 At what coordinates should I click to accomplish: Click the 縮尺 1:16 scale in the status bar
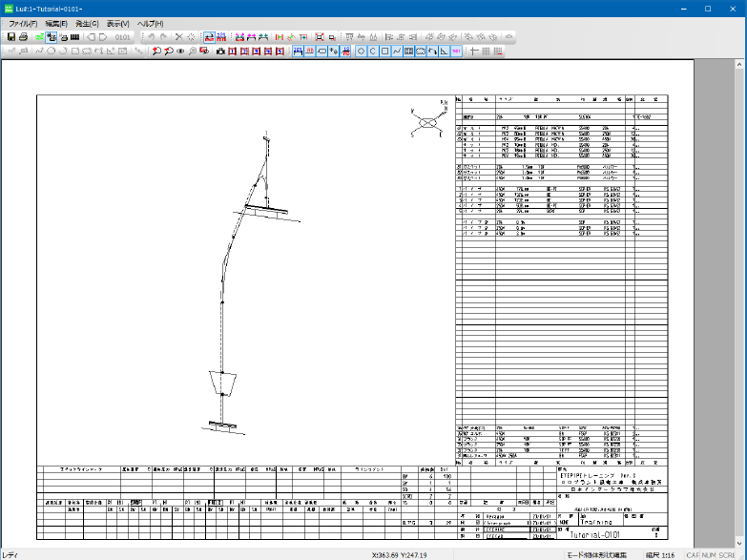660,555
